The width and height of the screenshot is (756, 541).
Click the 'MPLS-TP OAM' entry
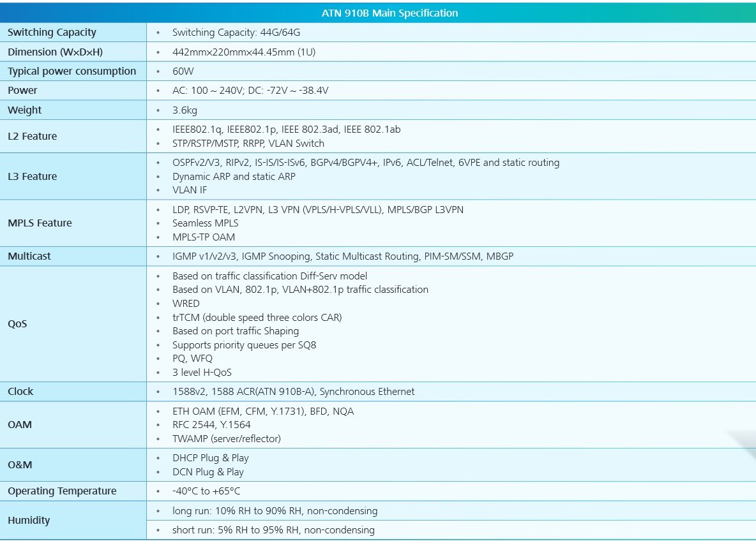(x=204, y=237)
